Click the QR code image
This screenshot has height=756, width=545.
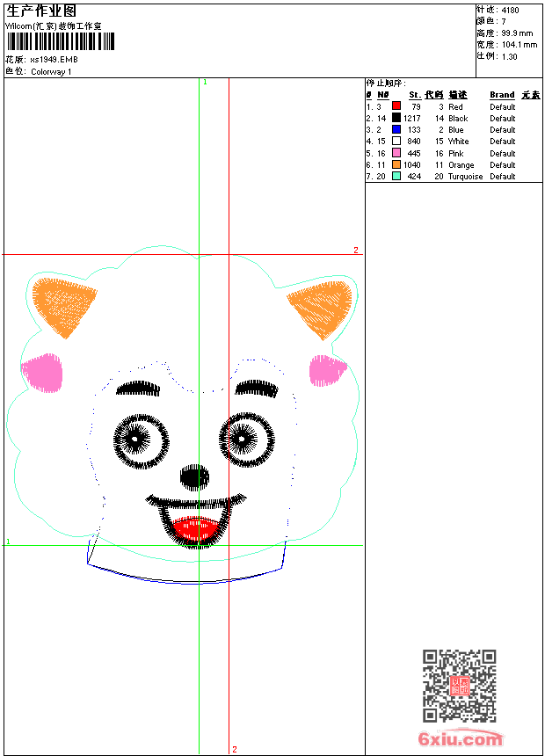tap(460, 686)
